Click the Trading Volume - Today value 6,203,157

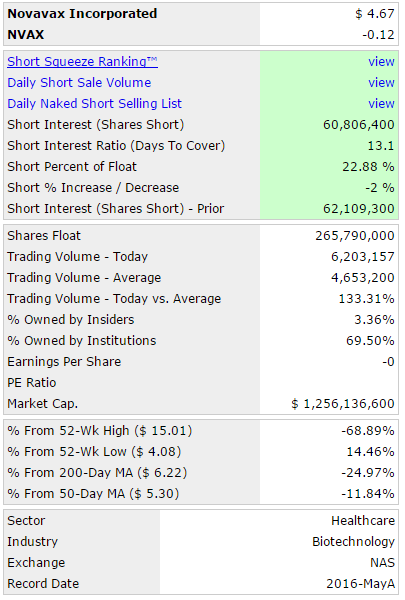click(363, 257)
